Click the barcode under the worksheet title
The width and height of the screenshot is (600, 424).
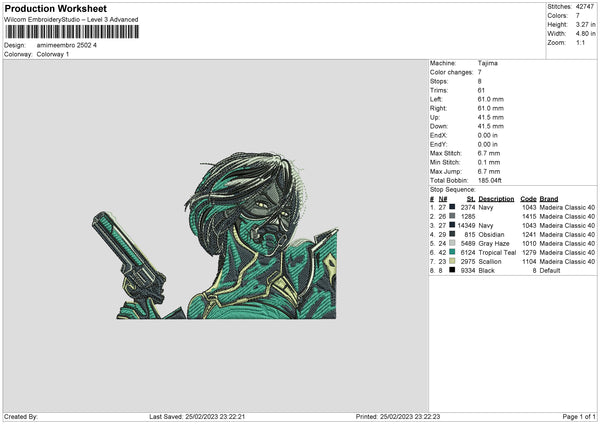(x=72, y=32)
